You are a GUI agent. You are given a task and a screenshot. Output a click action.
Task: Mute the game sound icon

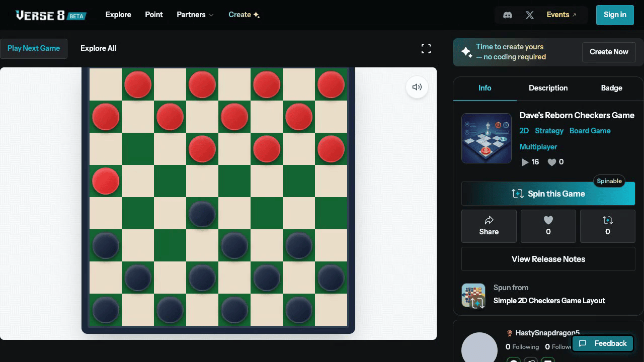pos(417,86)
